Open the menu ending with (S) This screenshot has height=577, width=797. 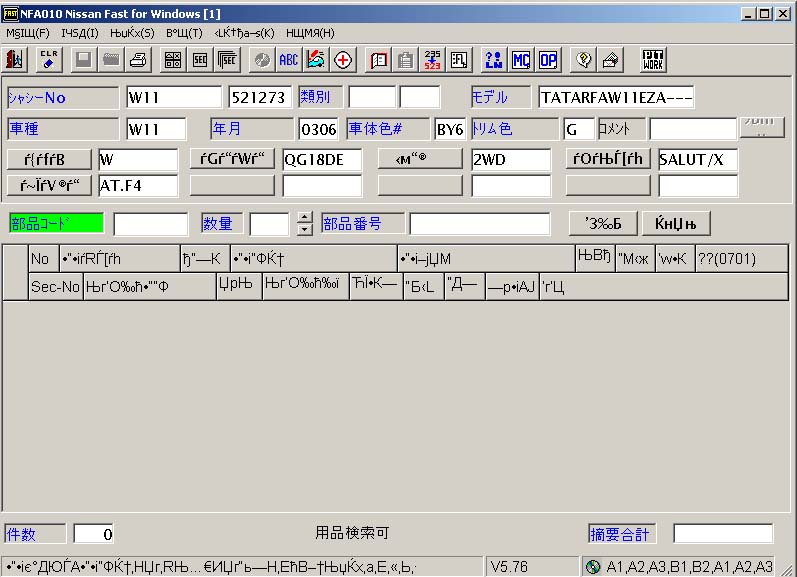[x=132, y=33]
